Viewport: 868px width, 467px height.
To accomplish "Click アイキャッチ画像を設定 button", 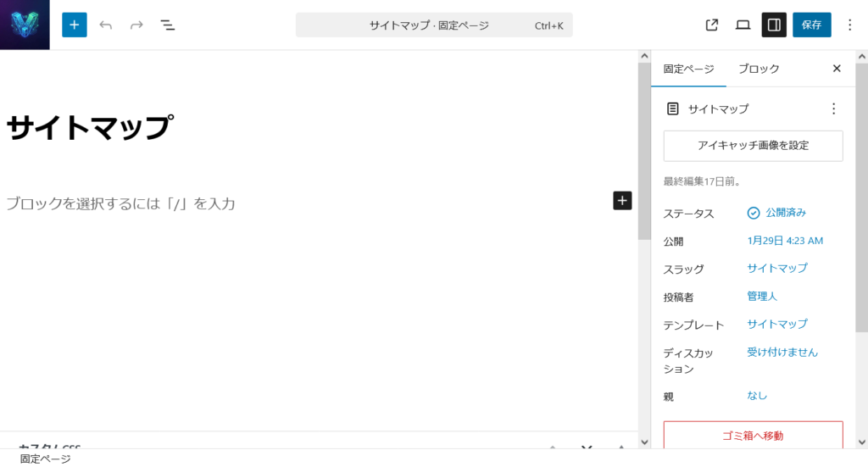I will (753, 146).
